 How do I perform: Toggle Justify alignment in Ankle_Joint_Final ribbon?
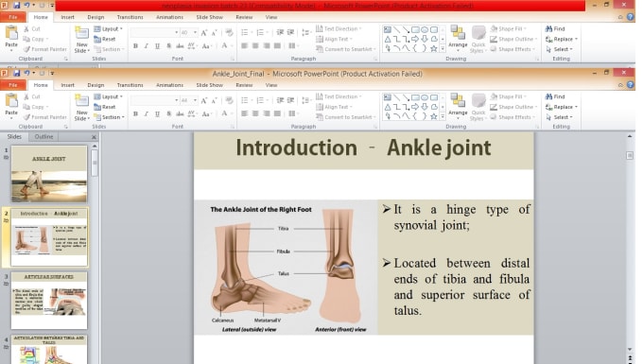point(278,114)
